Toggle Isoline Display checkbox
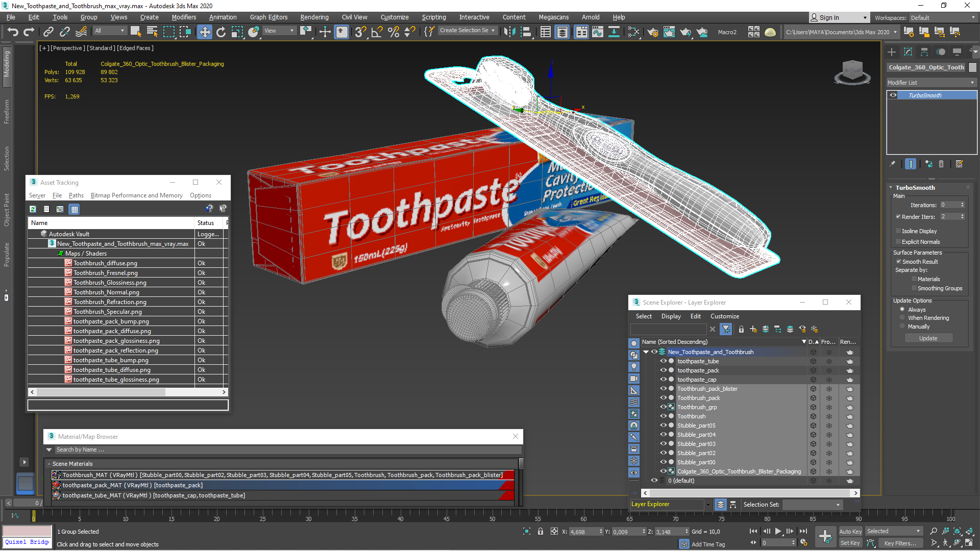 [x=899, y=231]
